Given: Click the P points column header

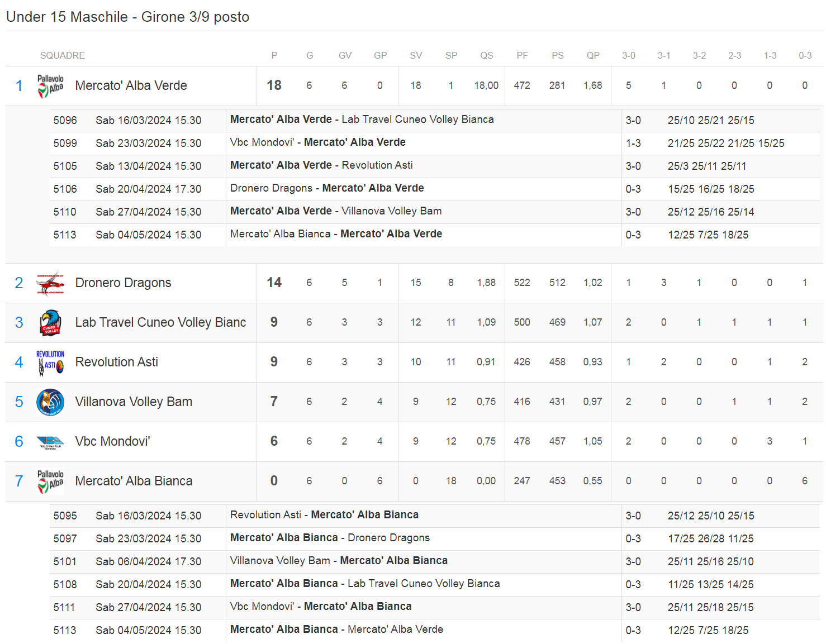Looking at the screenshot, I should 274,55.
